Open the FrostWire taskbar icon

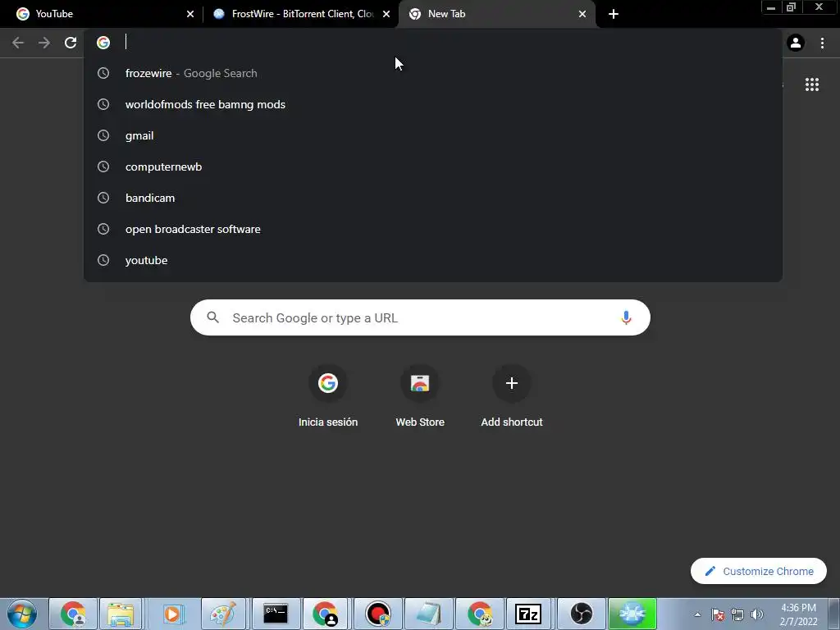[x=632, y=614]
